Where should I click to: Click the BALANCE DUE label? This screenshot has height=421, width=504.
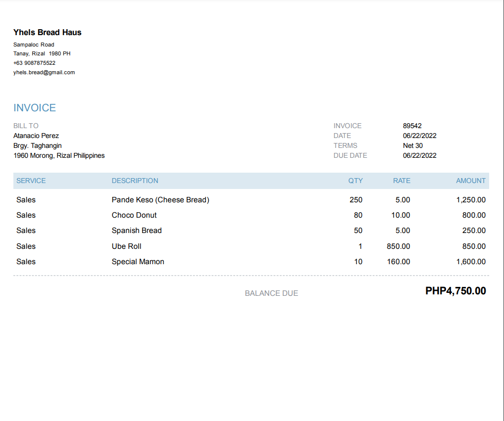(x=272, y=293)
